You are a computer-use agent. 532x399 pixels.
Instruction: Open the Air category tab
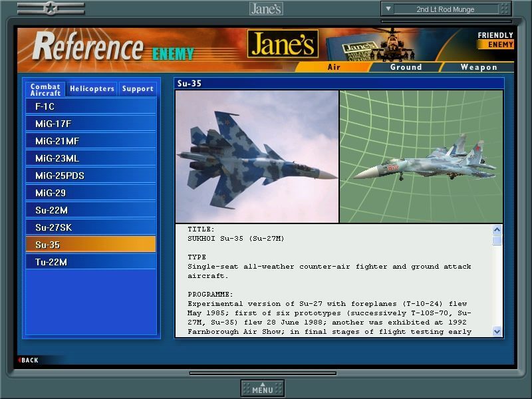click(x=334, y=67)
